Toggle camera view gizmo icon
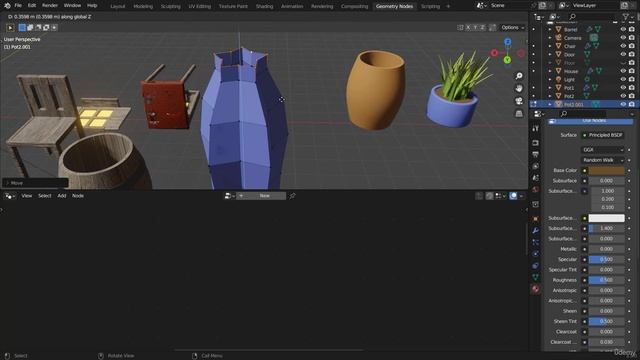This screenshot has width=640, height=360. coord(519,101)
